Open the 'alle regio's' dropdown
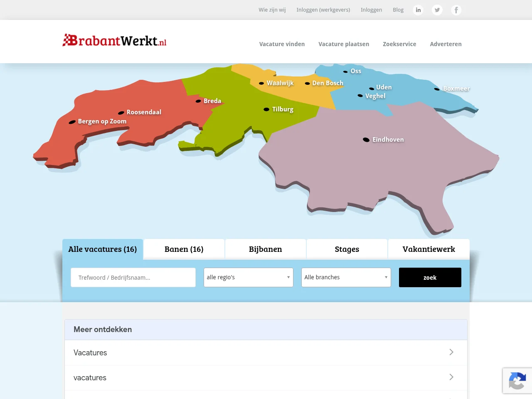Viewport: 532px width, 399px height. (x=249, y=277)
